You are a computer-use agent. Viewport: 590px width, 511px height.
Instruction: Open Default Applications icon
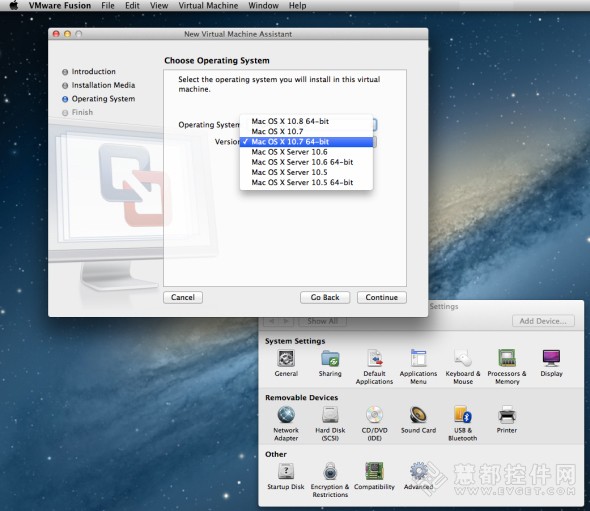374,358
